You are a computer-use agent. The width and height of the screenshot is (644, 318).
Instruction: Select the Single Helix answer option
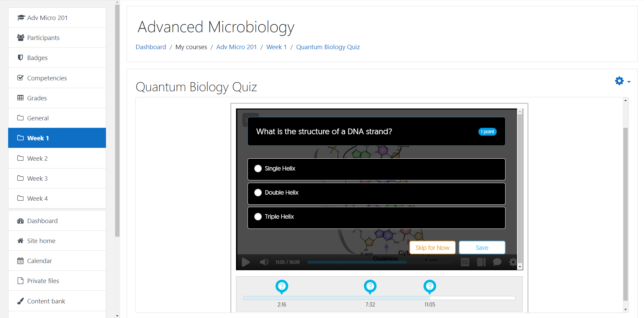[258, 168]
